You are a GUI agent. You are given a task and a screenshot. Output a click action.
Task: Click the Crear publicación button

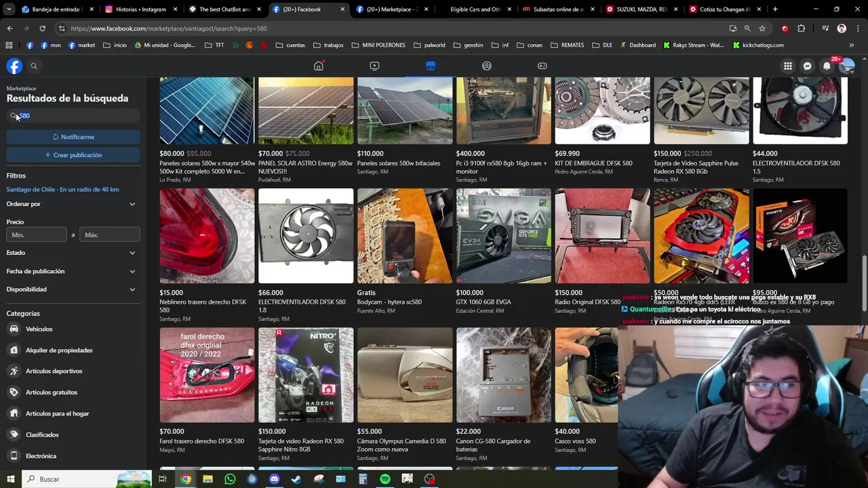(x=73, y=155)
